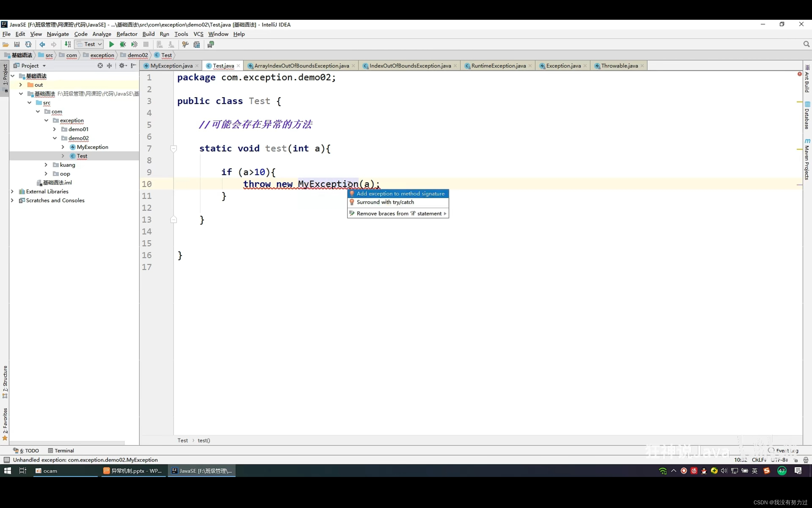
Task: Select Remove braces from 'if' statement
Action: [x=398, y=213]
